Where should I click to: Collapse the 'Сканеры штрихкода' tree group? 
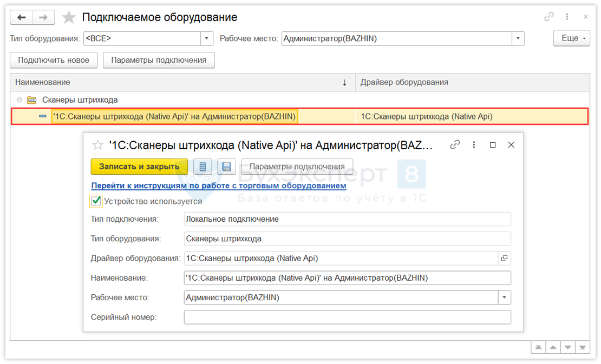(19, 100)
